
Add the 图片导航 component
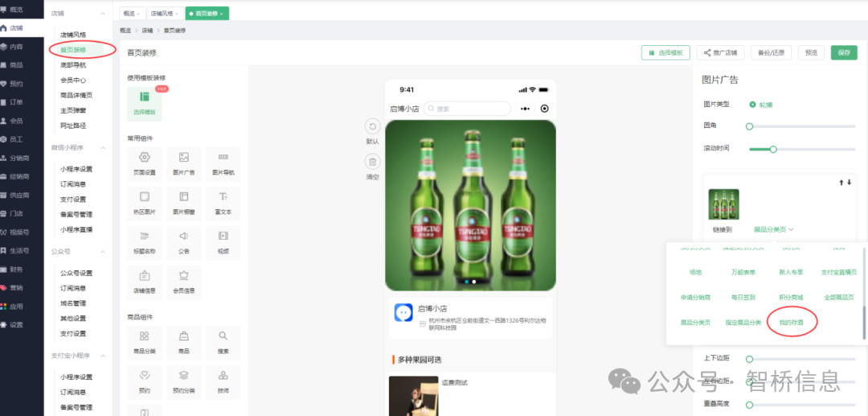pyautogui.click(x=223, y=163)
